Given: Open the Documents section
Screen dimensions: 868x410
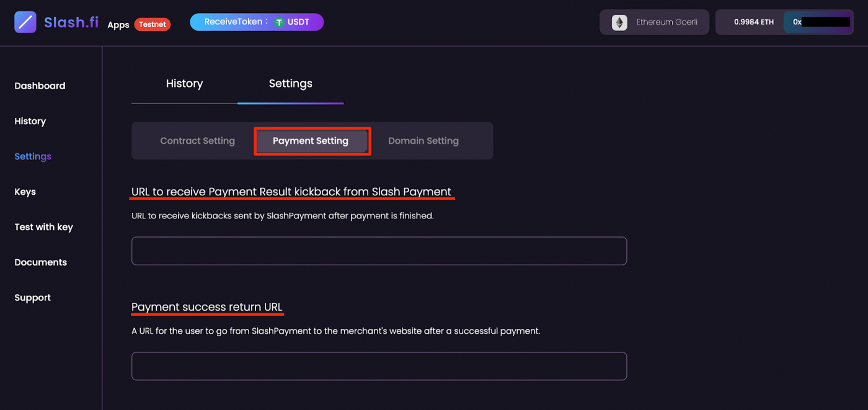Looking at the screenshot, I should [x=40, y=262].
